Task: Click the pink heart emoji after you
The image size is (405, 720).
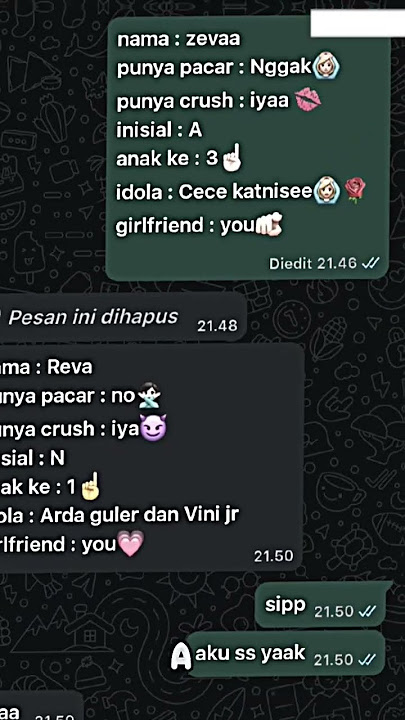Action: tap(131, 544)
